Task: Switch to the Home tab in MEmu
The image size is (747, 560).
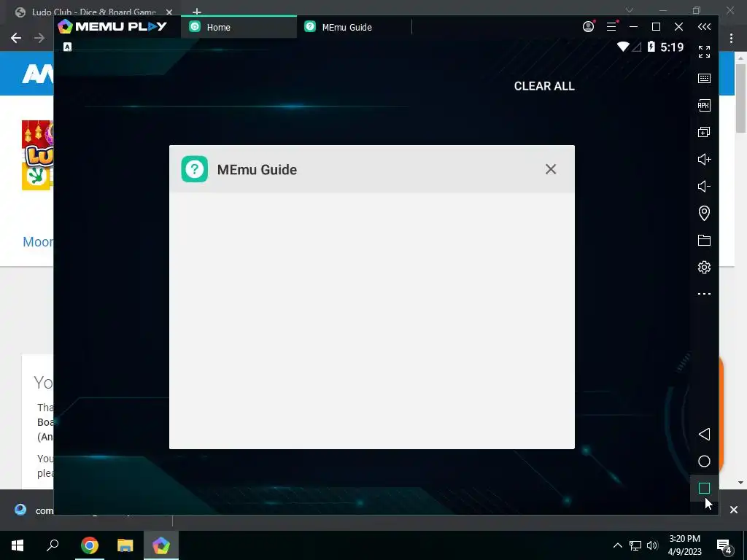Action: [x=239, y=27]
